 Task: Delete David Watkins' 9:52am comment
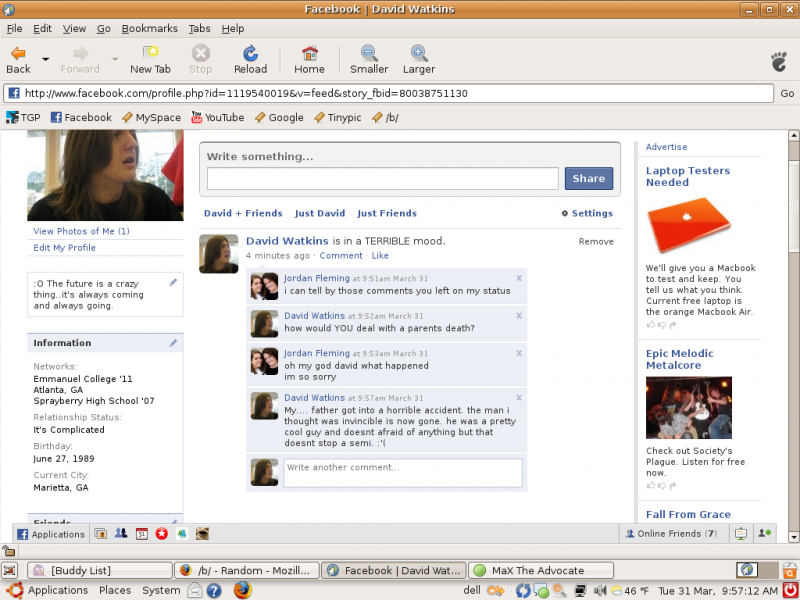(519, 316)
